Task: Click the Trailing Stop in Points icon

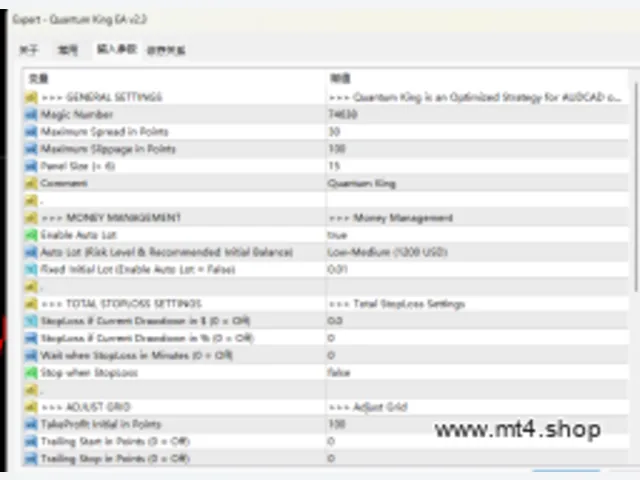Action: point(31,458)
